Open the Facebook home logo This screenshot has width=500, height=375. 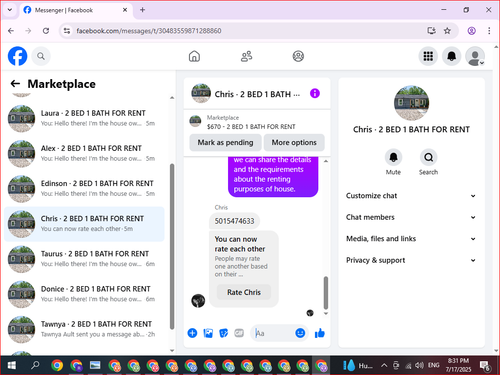click(x=17, y=56)
